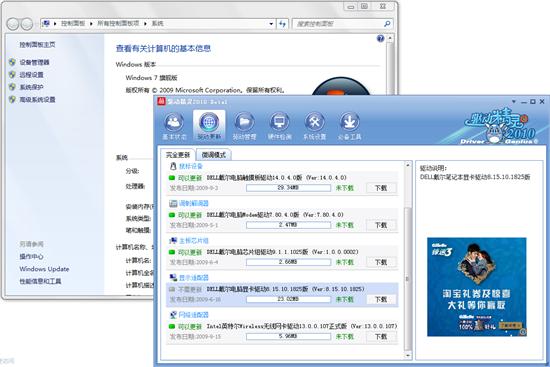Click the 调制解调器 modem category icon
The image size is (550, 367).
coord(173,203)
